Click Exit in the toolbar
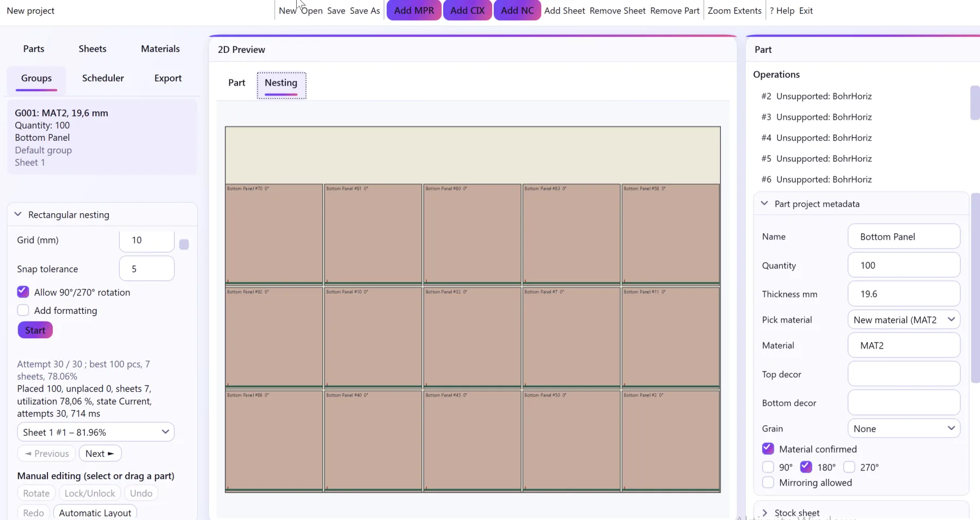This screenshot has width=980, height=520. pyautogui.click(x=806, y=11)
